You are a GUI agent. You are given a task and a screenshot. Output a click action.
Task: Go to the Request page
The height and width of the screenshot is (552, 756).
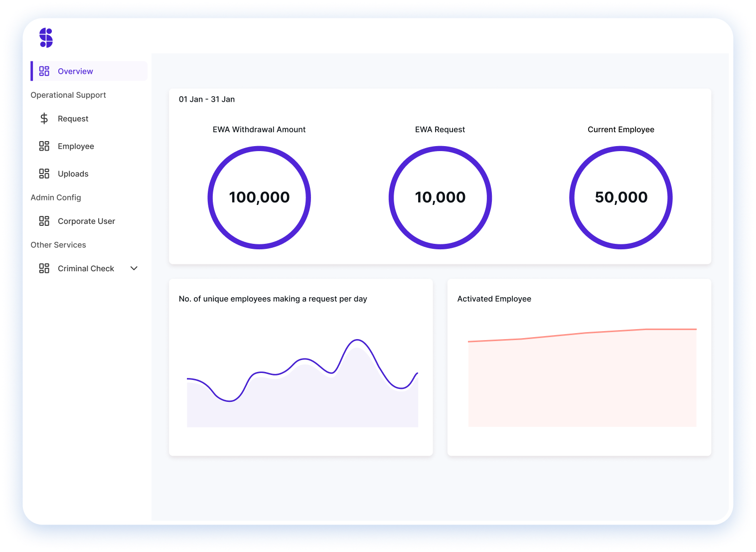coord(73,119)
